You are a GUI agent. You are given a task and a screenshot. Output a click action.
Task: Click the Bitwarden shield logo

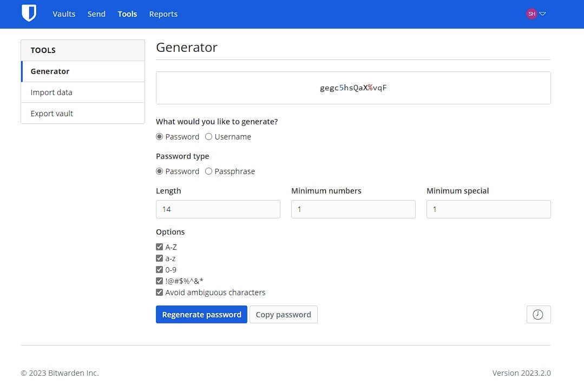pos(29,14)
